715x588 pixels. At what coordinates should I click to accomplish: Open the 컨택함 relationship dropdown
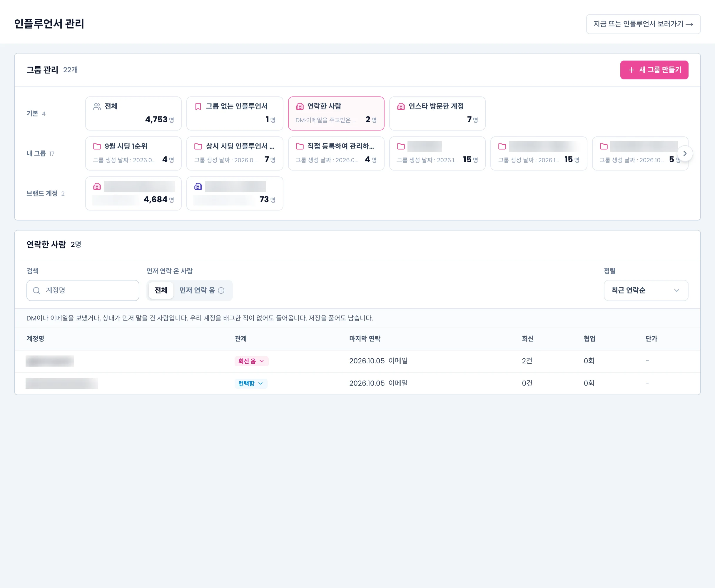click(251, 383)
